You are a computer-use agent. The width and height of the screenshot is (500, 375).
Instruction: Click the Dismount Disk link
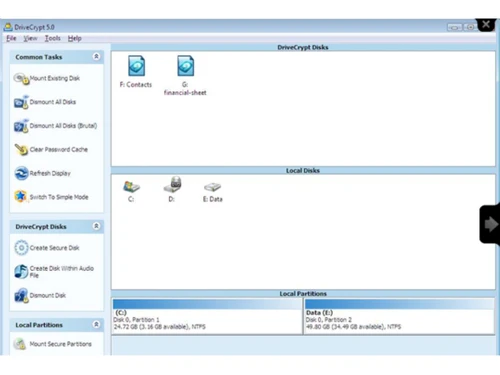tap(48, 295)
